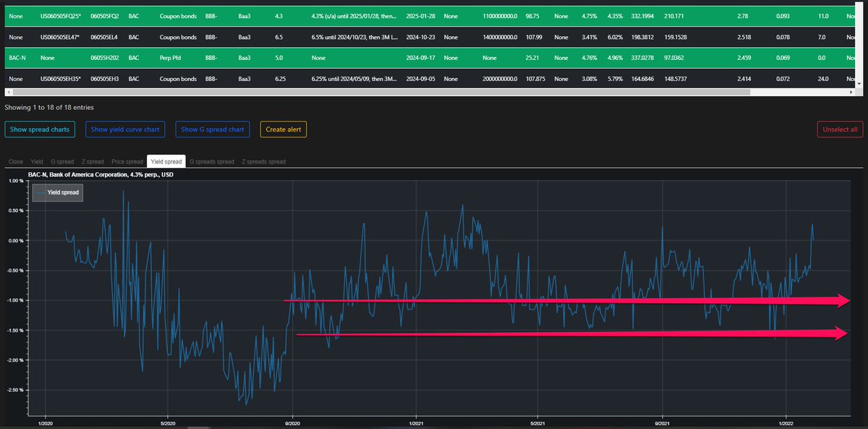
Task: Select the Price spread tab
Action: click(x=127, y=161)
